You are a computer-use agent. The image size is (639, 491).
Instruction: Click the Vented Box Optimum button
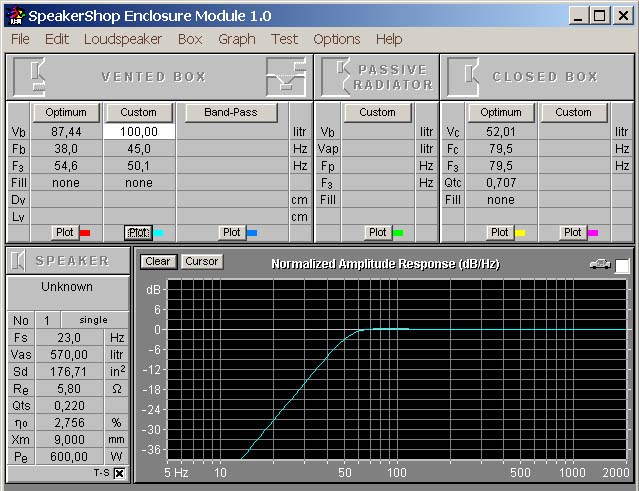pyautogui.click(x=66, y=112)
